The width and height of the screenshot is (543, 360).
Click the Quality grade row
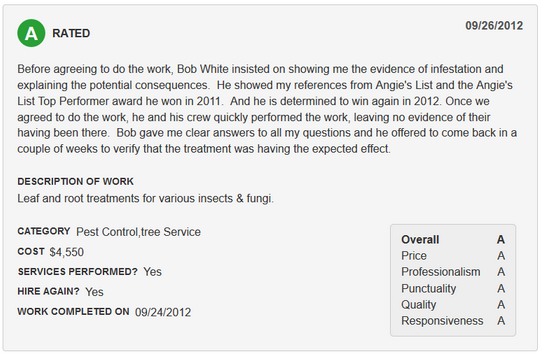point(453,305)
